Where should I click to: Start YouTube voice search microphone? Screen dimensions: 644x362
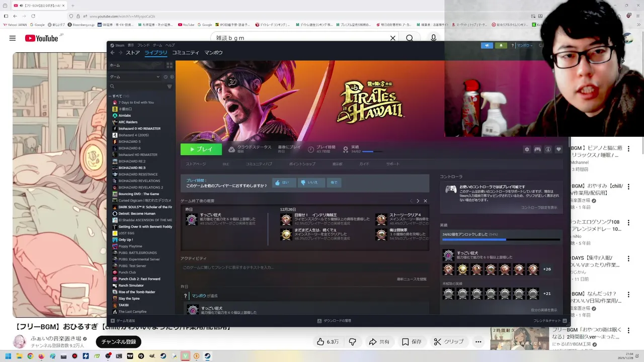tap(434, 38)
